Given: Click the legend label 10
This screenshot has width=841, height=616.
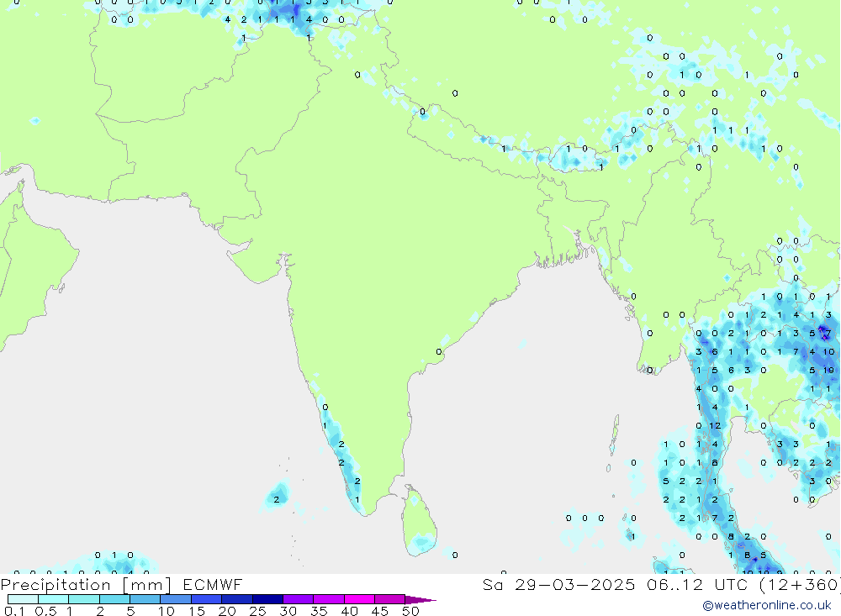Looking at the screenshot, I should 167,611.
